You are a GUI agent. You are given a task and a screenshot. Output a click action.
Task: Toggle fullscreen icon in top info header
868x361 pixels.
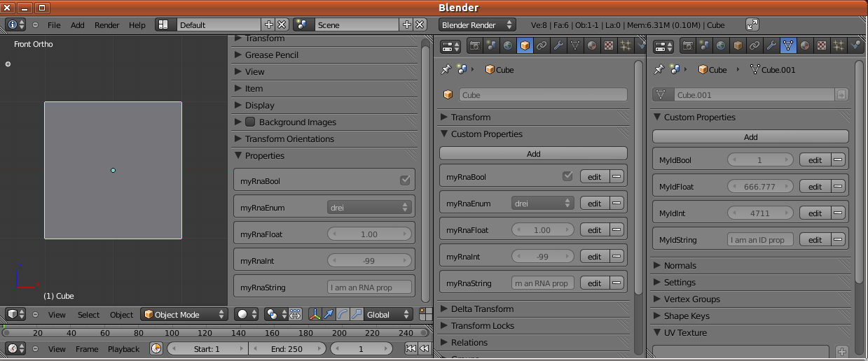click(752, 24)
